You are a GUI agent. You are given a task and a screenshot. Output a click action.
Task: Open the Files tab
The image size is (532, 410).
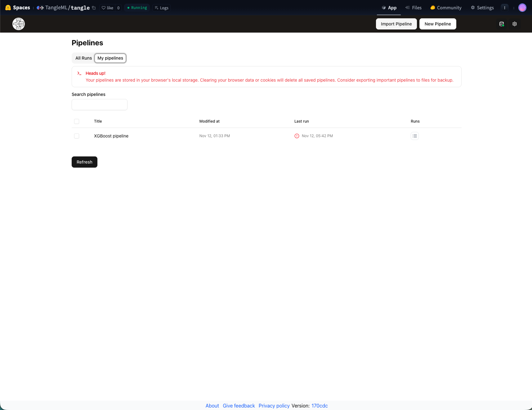tap(414, 8)
